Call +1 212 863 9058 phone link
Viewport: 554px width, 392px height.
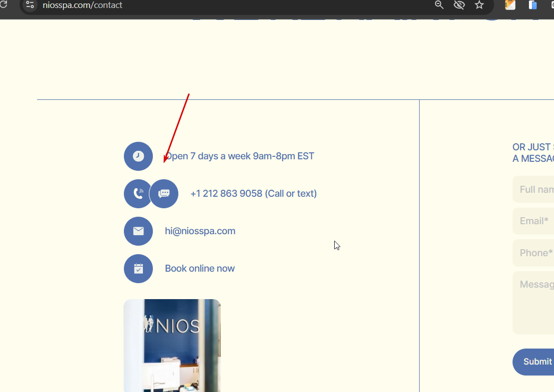pyautogui.click(x=253, y=194)
